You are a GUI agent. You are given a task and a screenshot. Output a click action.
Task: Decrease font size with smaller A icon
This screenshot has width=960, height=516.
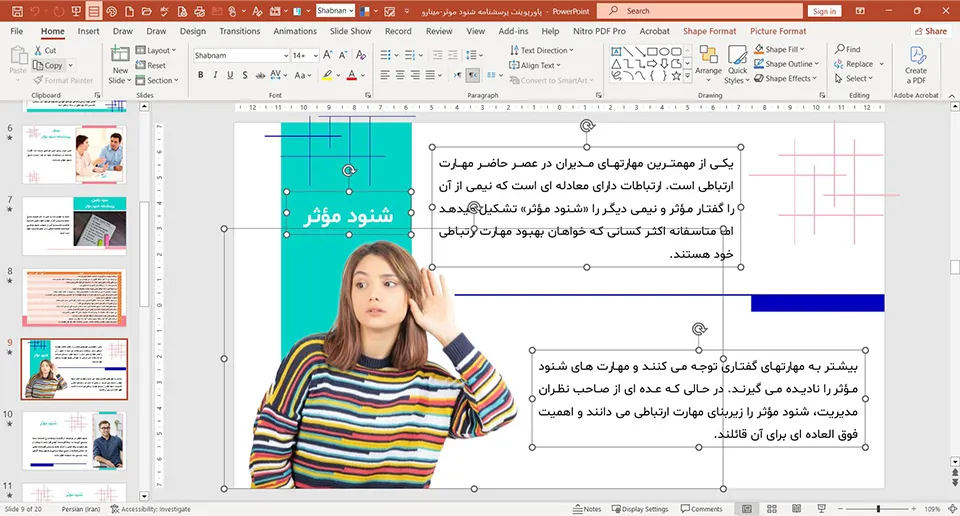coord(343,55)
